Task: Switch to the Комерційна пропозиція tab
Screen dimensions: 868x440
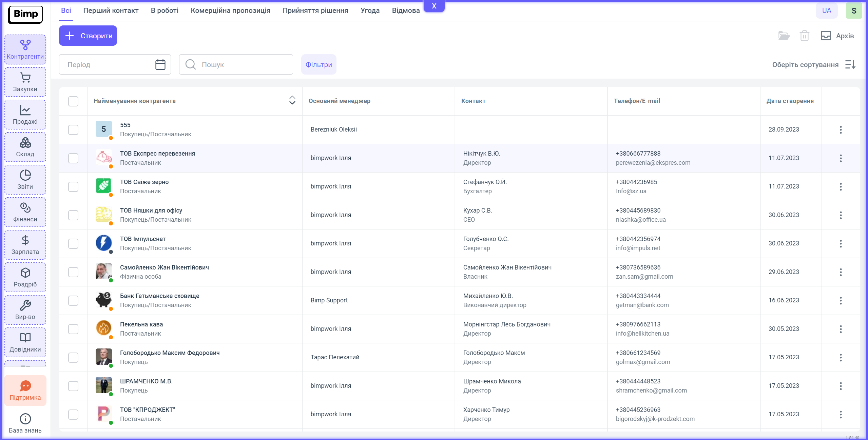Action: 230,11
